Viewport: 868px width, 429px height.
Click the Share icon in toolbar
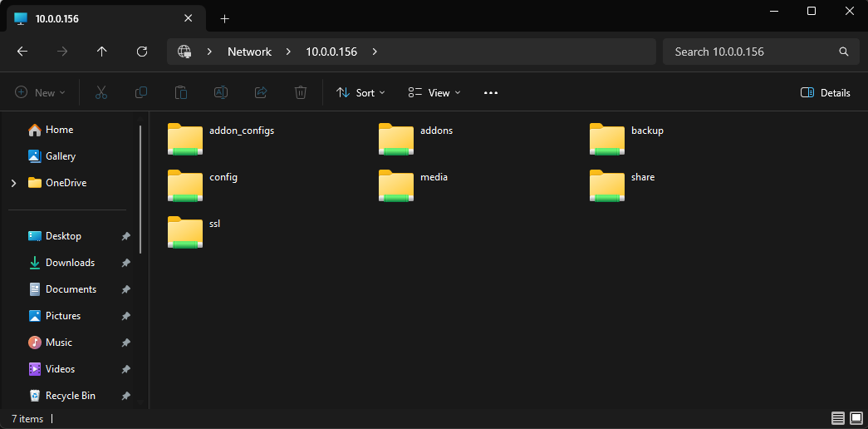point(261,93)
